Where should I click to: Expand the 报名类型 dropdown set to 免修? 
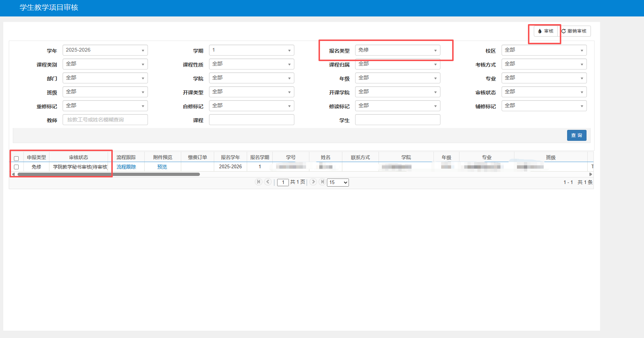398,50
